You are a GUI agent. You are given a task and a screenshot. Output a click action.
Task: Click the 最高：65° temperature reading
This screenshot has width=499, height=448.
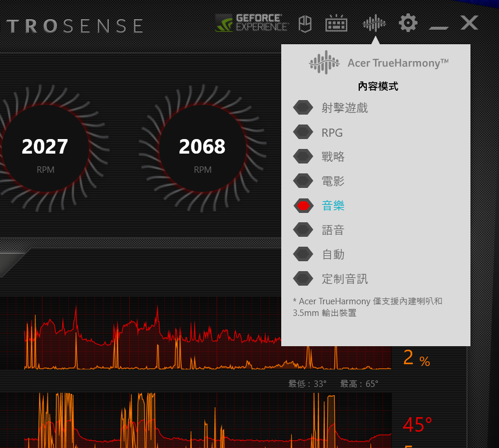(359, 384)
